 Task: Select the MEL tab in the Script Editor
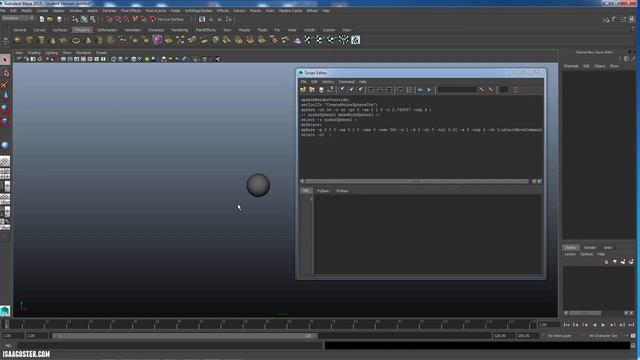tap(305, 191)
